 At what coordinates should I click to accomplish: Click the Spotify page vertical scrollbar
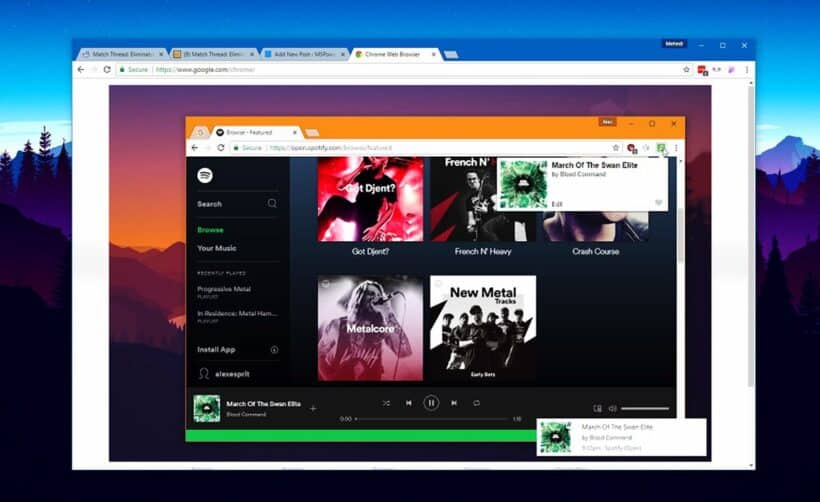pos(680,235)
